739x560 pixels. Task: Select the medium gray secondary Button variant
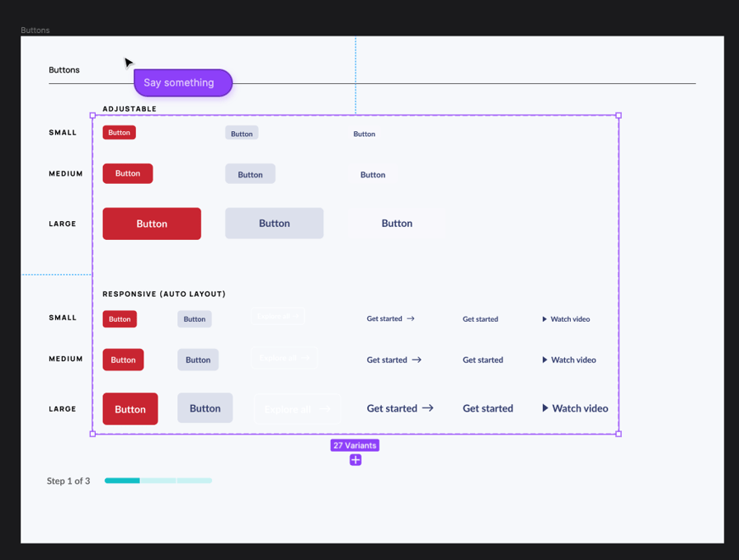point(250,173)
